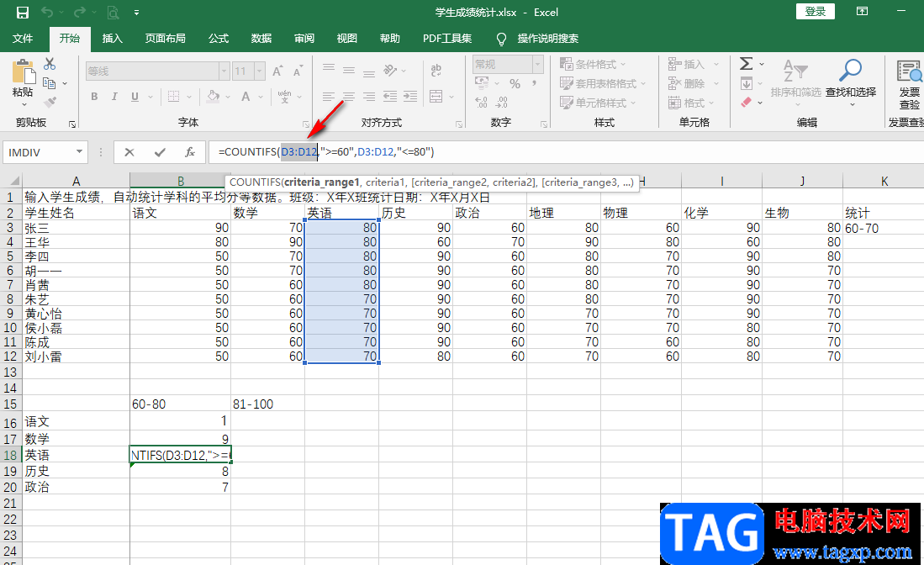Open the 文件 menu
The image size is (924, 565).
click(x=23, y=39)
